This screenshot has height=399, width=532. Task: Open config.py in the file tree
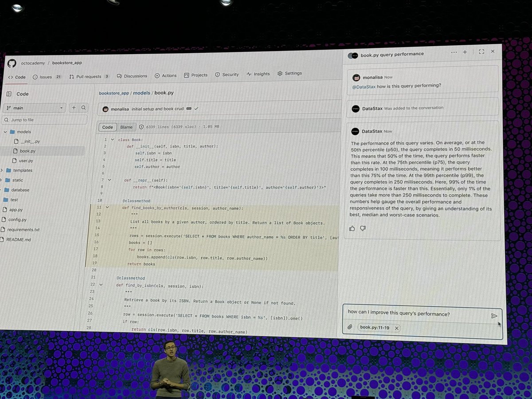point(14,219)
